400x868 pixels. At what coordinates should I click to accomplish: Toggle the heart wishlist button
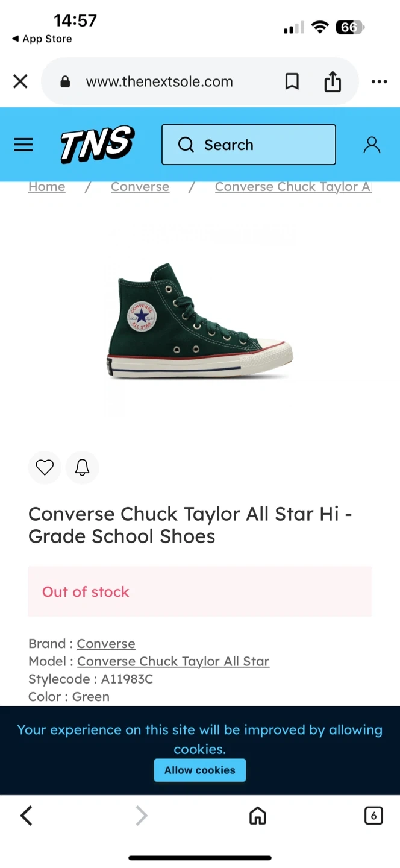coord(45,467)
